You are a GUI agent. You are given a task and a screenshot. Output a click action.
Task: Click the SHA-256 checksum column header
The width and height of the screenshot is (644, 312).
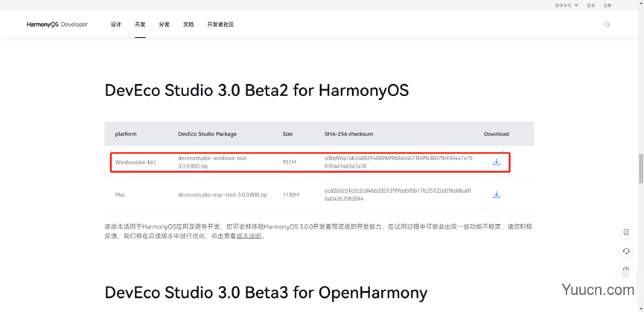pyautogui.click(x=348, y=134)
